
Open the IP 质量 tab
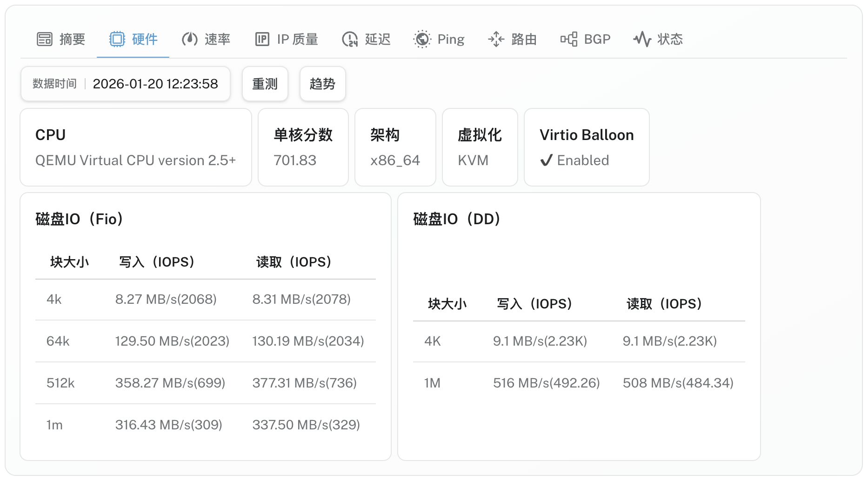tap(297, 39)
